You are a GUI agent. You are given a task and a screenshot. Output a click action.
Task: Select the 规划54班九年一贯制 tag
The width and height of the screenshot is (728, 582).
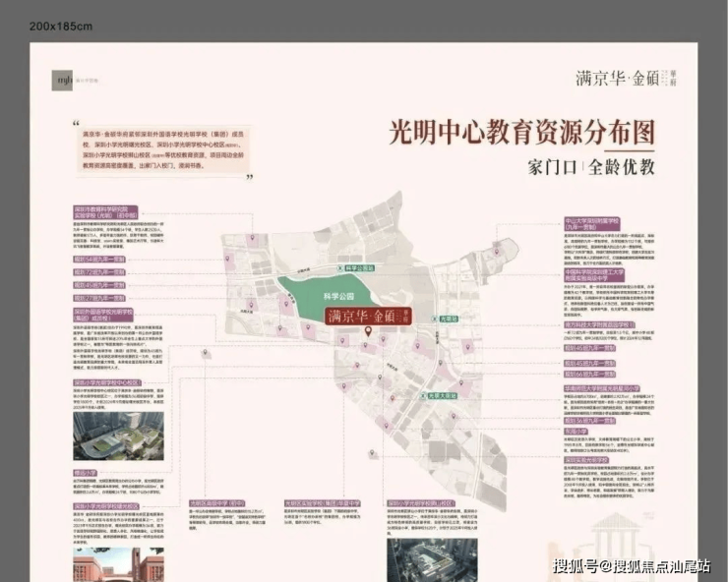pyautogui.click(x=99, y=260)
